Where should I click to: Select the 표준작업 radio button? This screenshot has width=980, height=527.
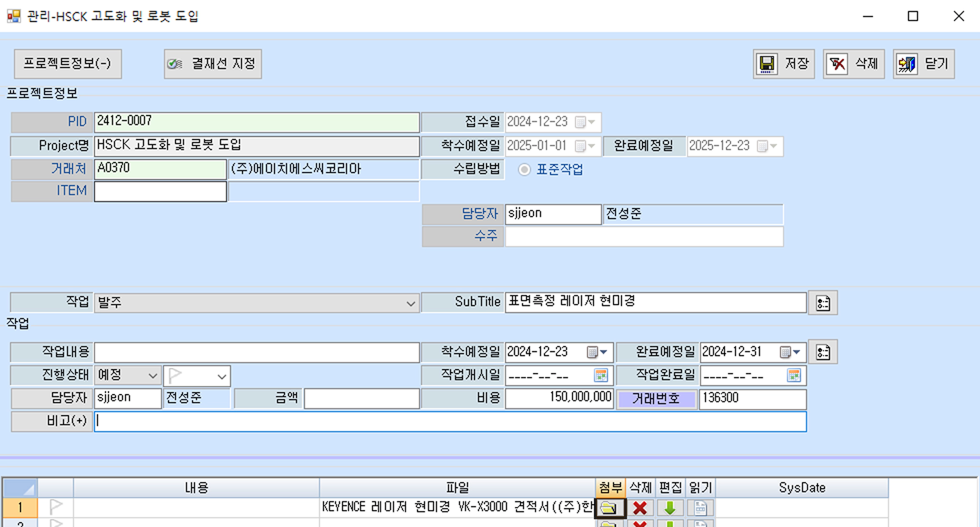coord(524,170)
